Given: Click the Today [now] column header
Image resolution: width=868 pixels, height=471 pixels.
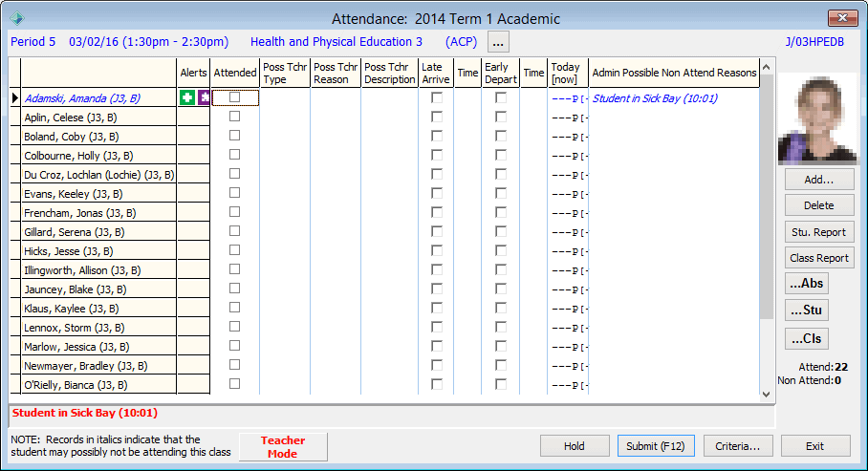Looking at the screenshot, I should click(x=568, y=73).
